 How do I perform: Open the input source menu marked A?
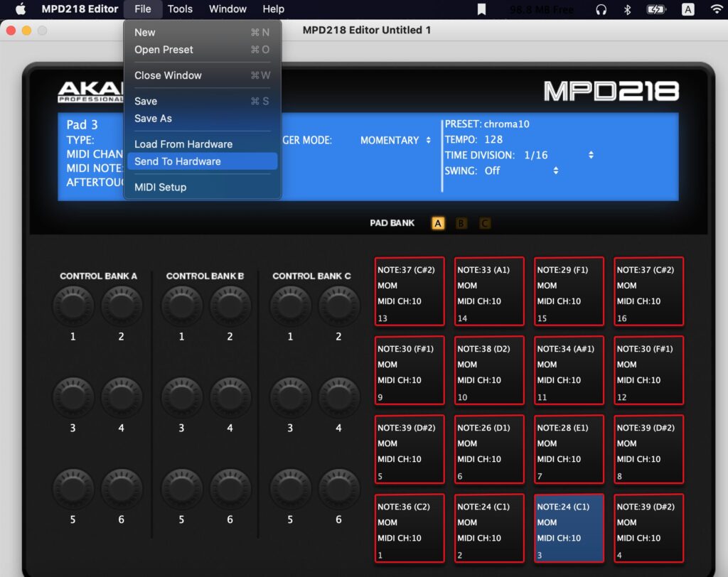click(x=687, y=9)
